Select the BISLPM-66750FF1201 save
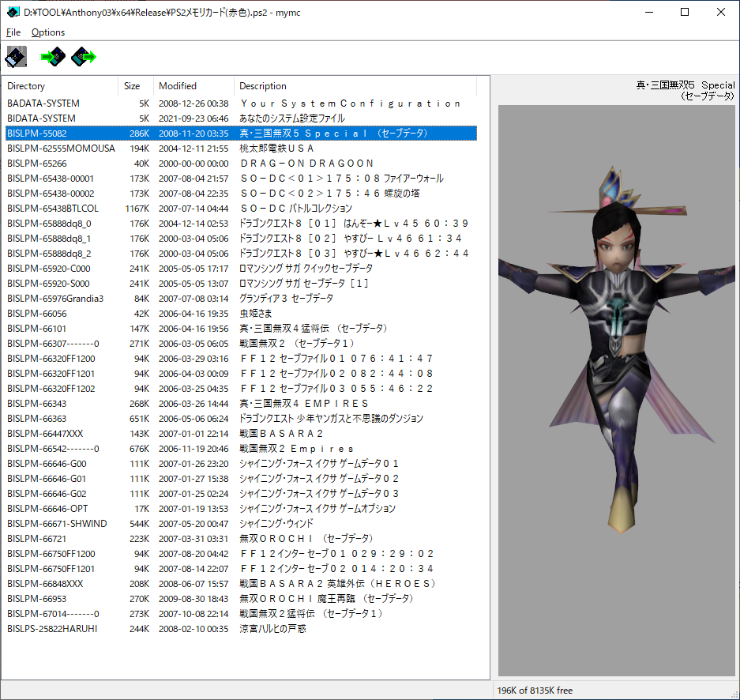Image resolution: width=740 pixels, height=700 pixels. (x=241, y=568)
